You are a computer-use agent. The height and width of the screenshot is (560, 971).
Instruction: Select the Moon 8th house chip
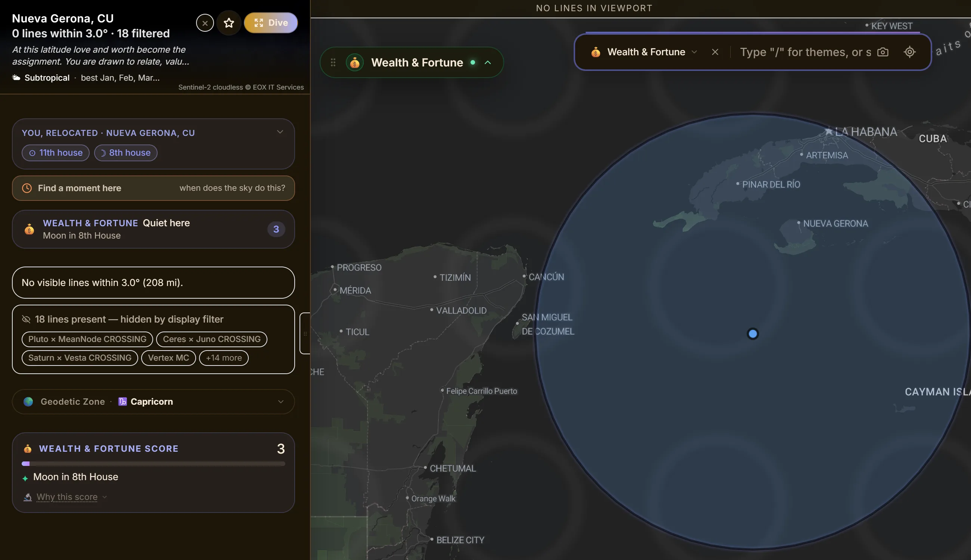[x=126, y=153]
